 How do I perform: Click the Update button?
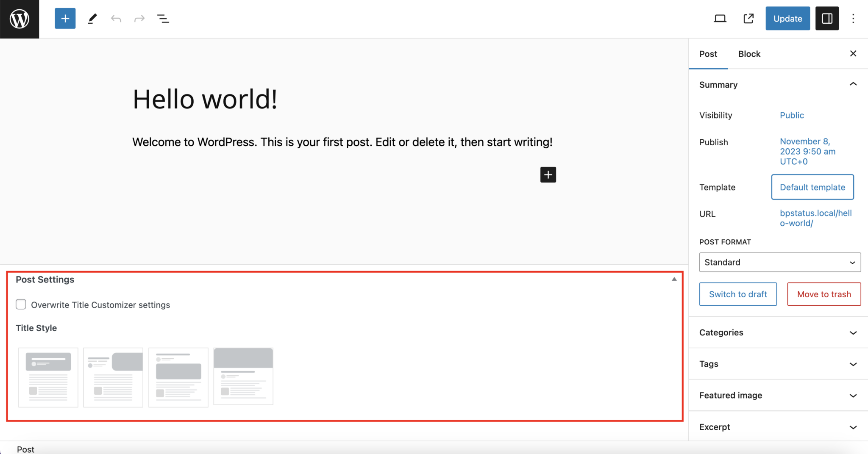click(787, 18)
